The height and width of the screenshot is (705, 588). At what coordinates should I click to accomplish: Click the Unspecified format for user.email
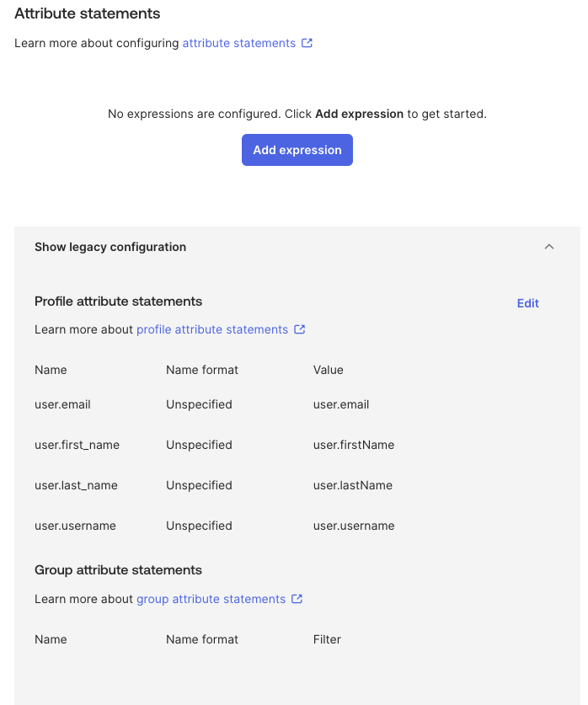[199, 404]
